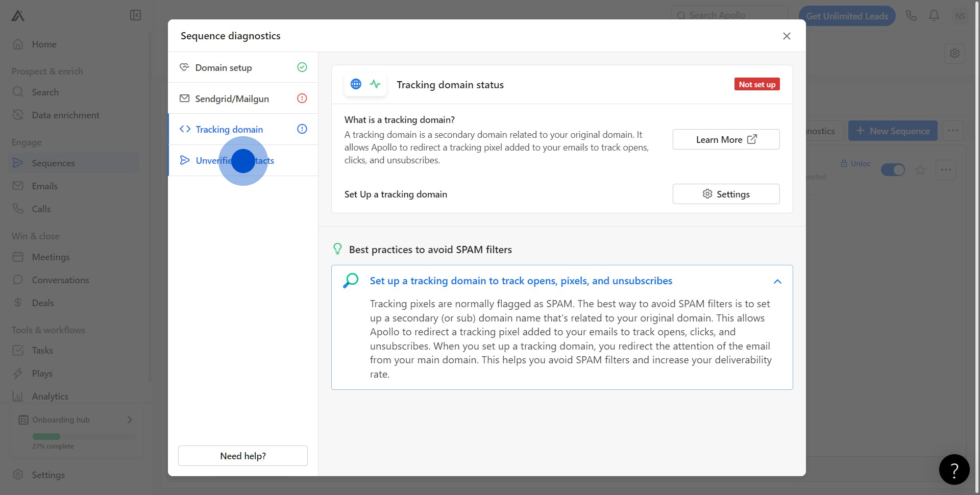
Task: Collapse the sidebar with the panel icon
Action: click(x=135, y=15)
